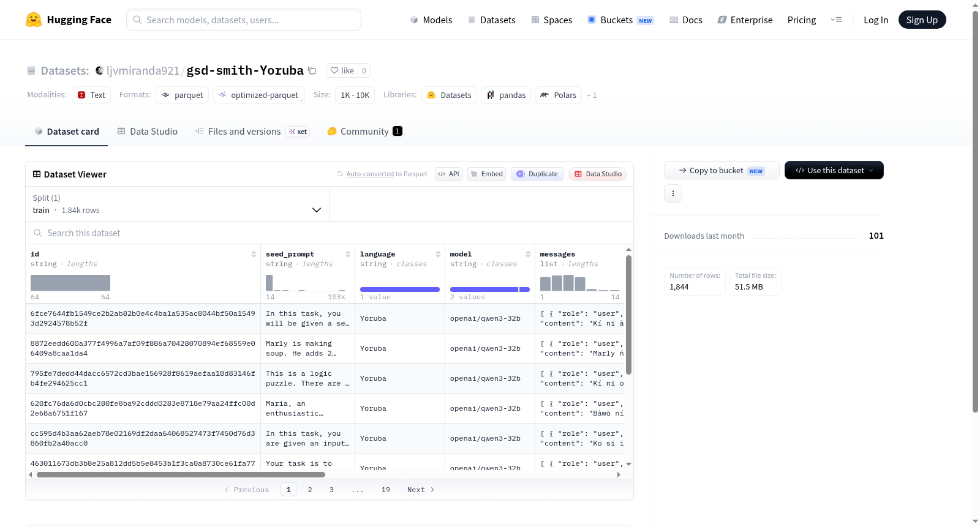Switch to the Dataset card tab
The height and width of the screenshot is (527, 980).
tap(66, 132)
